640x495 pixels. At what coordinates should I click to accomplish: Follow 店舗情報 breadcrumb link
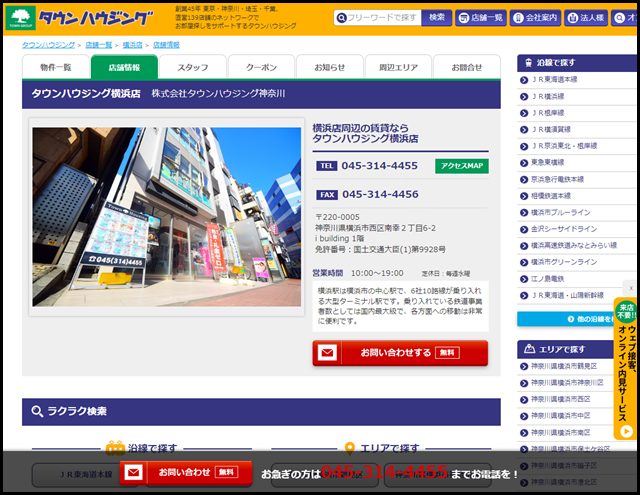tap(166, 45)
